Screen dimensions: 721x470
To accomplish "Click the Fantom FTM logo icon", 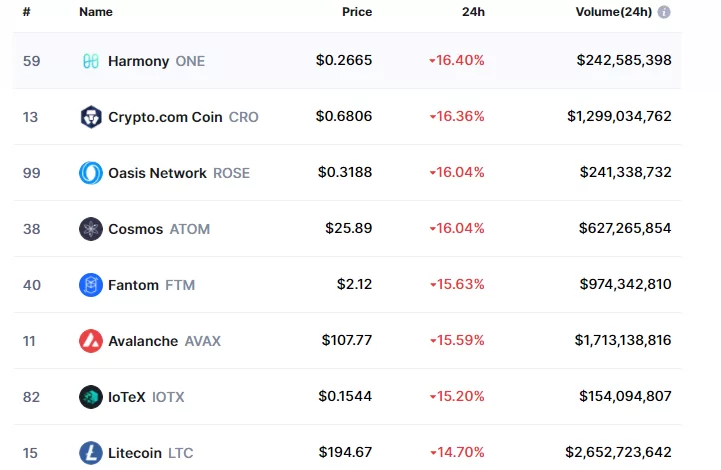I will (91, 285).
